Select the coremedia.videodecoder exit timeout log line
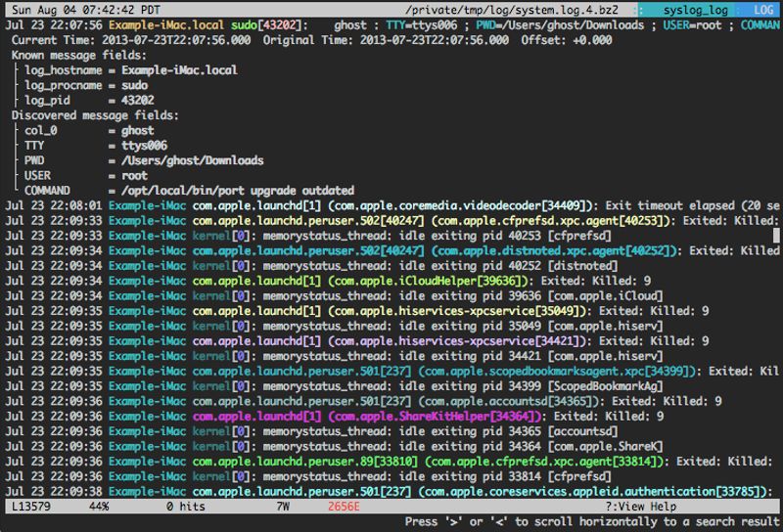 point(391,205)
